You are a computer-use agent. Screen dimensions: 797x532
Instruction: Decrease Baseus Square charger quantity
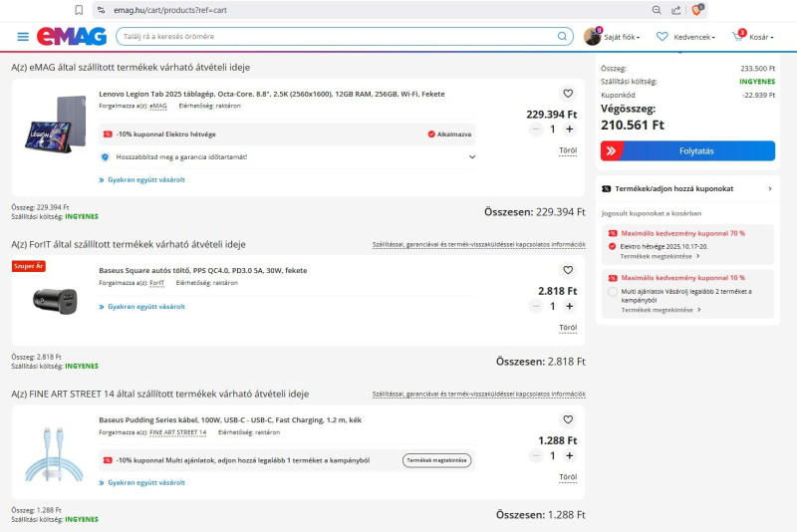tap(536, 307)
